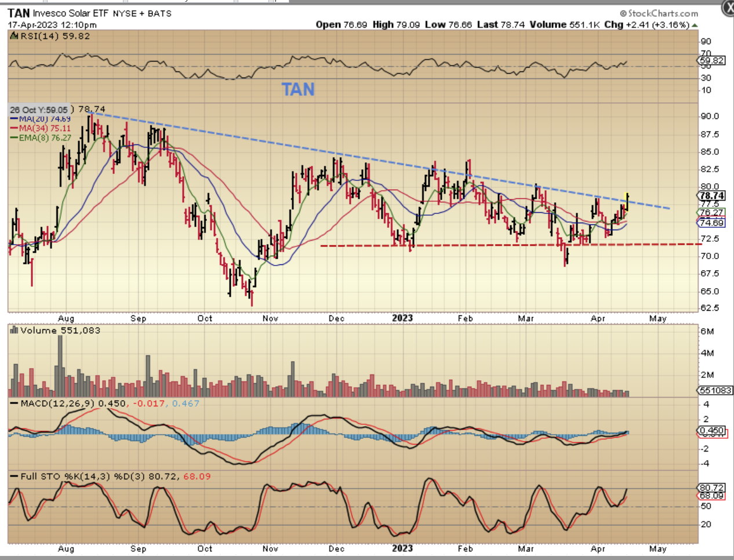Image resolution: width=734 pixels, height=560 pixels.
Task: Click the blue 0.467 MACD histogram value
Action: [x=186, y=403]
